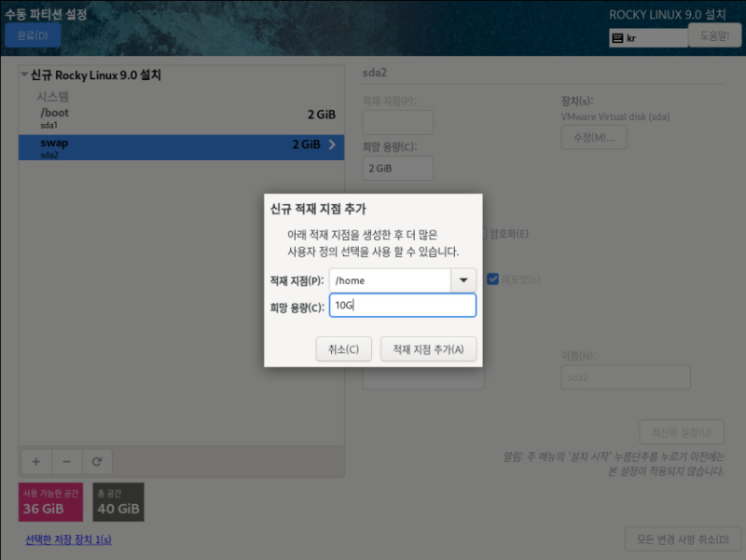Select the /boot sda1 partition row
The width and height of the screenshot is (746, 560).
coord(181,118)
